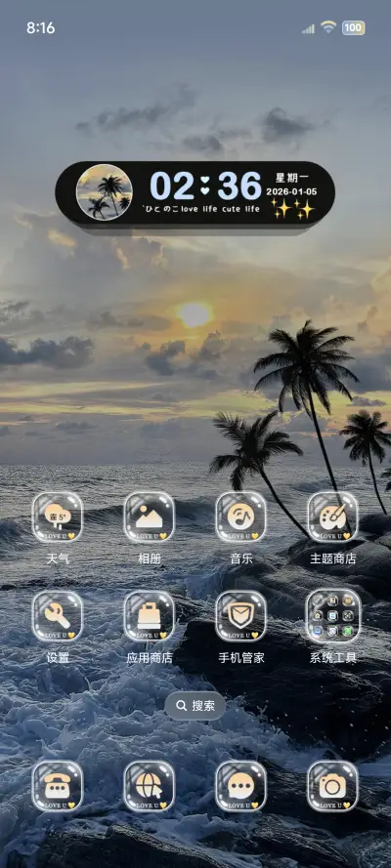Tap the 8:16 status bar time
Screen dimensions: 391x868
40,28
